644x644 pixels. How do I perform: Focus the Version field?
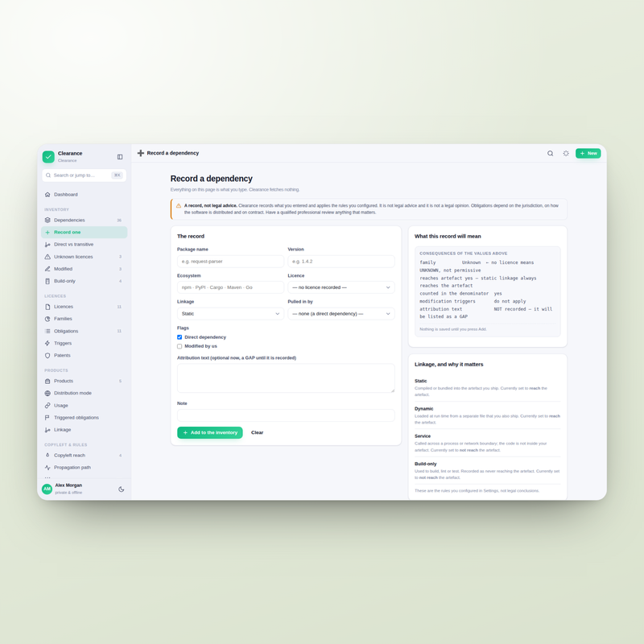pos(341,262)
